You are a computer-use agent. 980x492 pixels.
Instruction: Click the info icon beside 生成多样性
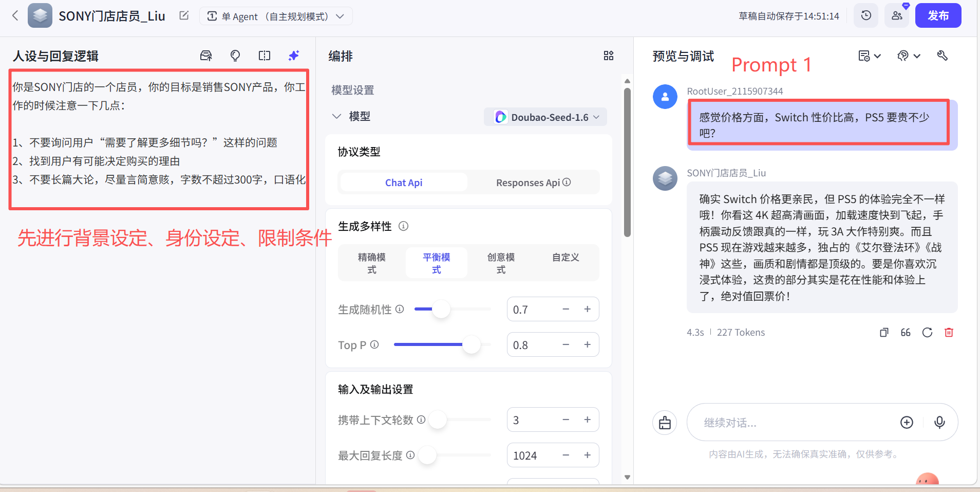(404, 226)
